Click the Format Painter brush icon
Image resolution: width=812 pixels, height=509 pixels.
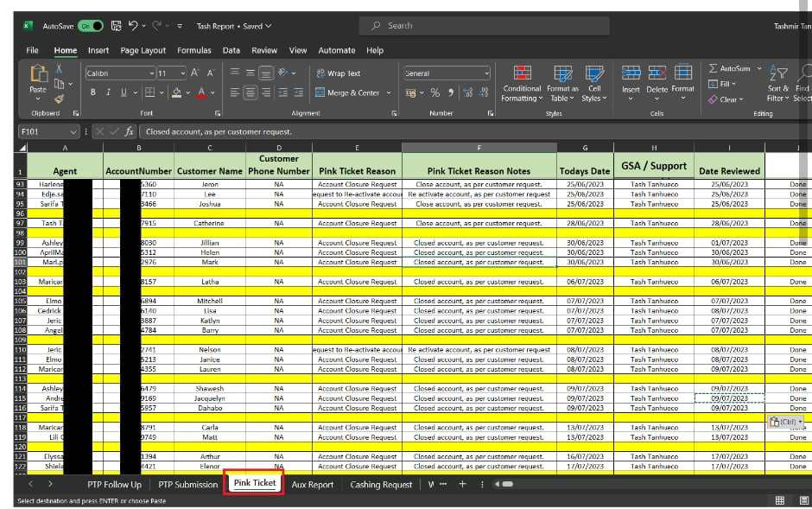[x=59, y=99]
